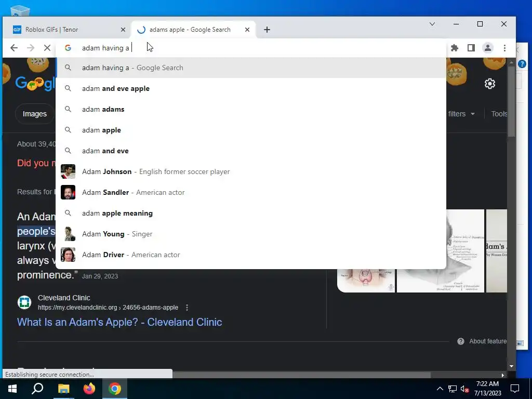Show hidden system tray icons
This screenshot has width=532, height=399.
(440, 389)
